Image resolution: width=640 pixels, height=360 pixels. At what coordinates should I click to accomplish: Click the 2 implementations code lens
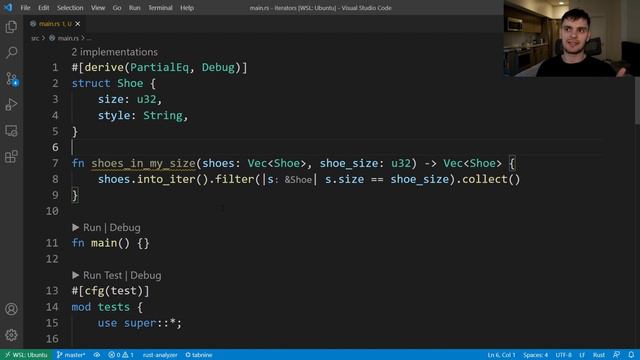point(114,52)
